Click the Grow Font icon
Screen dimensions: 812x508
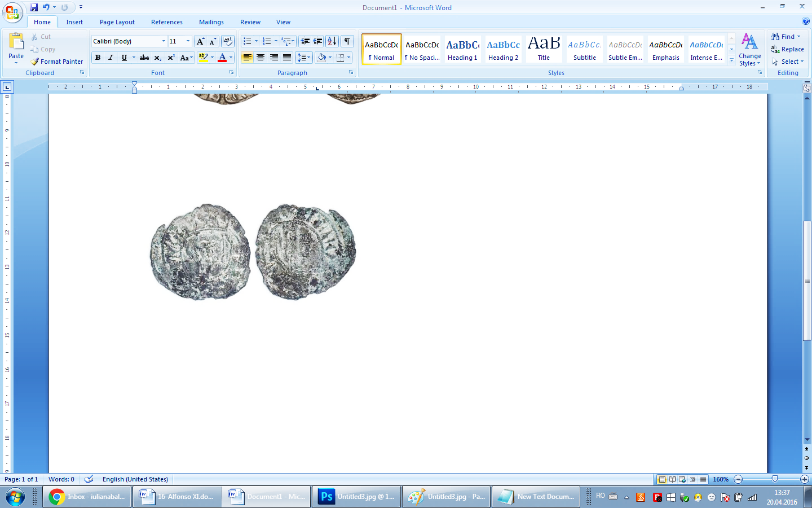[x=200, y=41]
